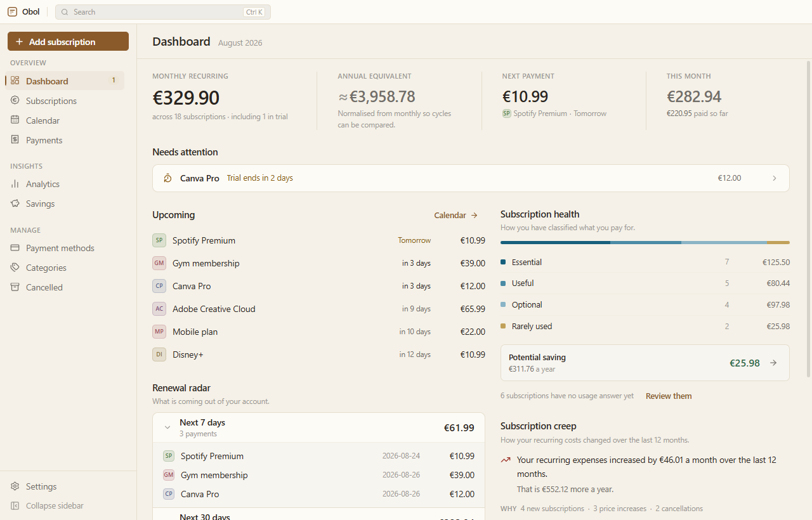Open Potential saving details arrow

(773, 363)
